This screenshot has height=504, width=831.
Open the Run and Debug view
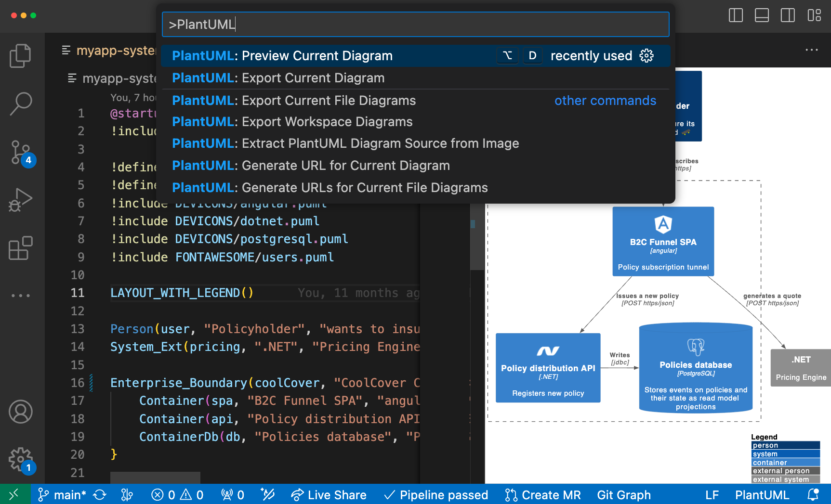coord(21,200)
